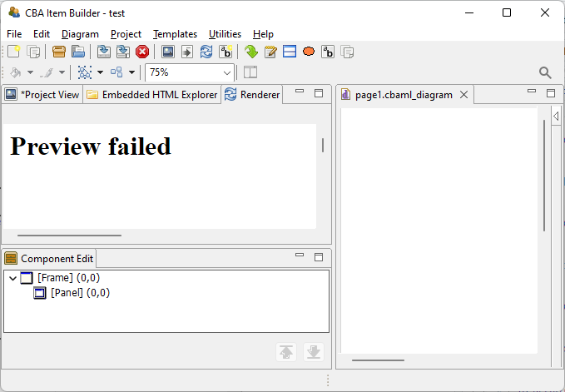Image resolution: width=565 pixels, height=392 pixels.
Task: Click the diagram editor vertical scrollbar
Action: (544, 175)
